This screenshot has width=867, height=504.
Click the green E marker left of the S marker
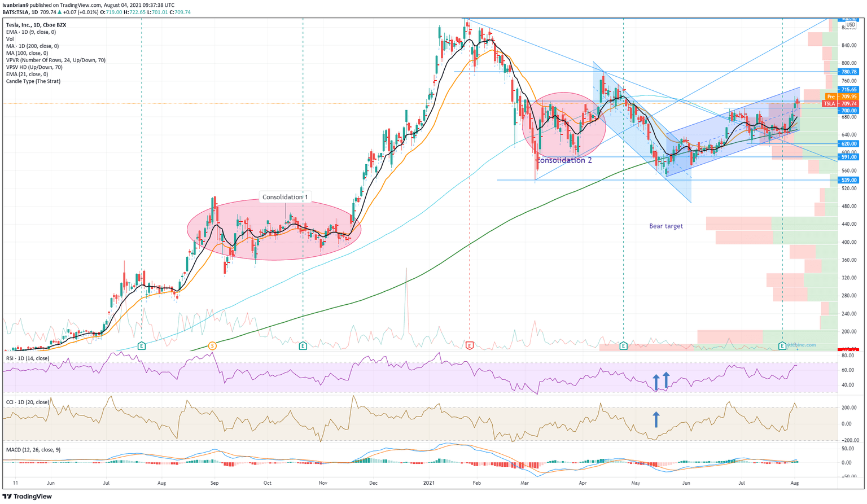tap(142, 345)
